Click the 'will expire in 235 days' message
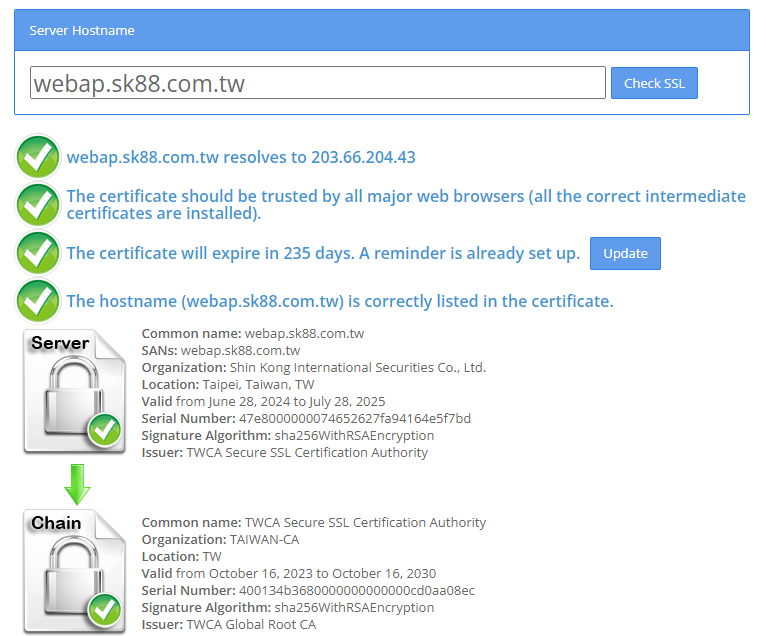Screen dimensions: 766x636 323,253
